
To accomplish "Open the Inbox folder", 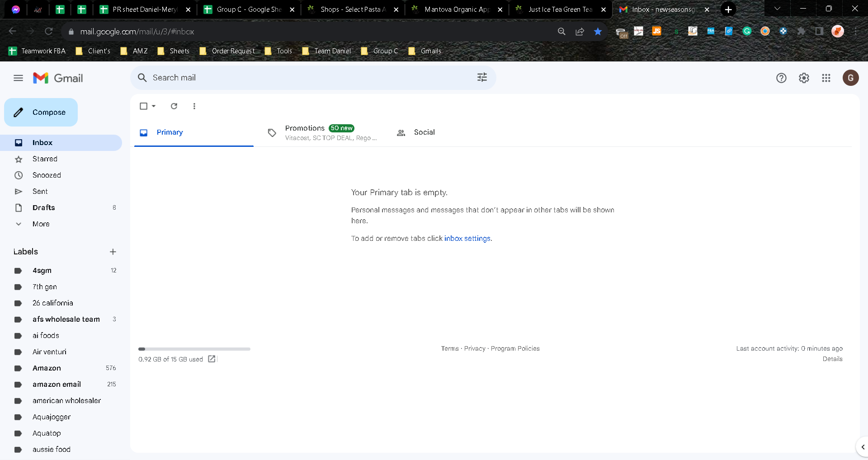I will (x=61, y=143).
